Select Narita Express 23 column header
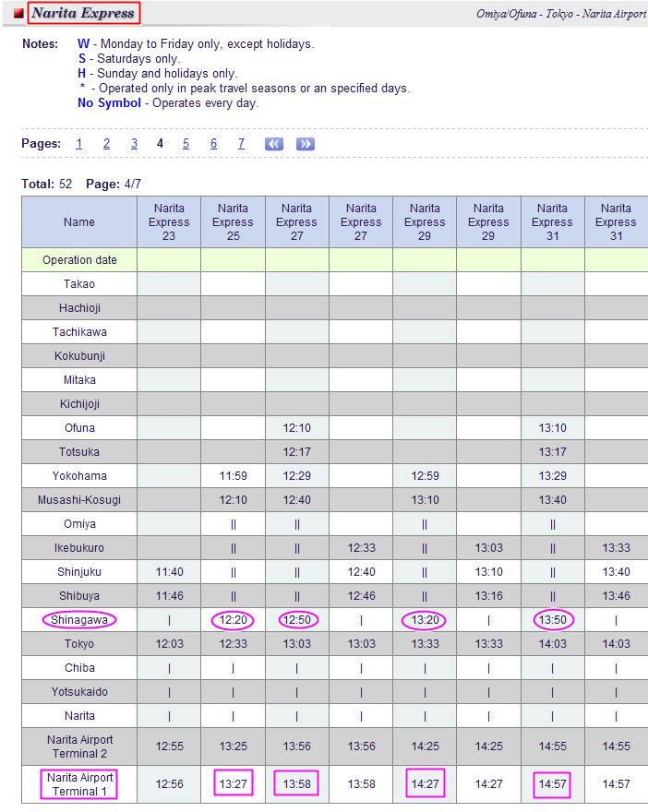This screenshot has height=812, width=648. coord(169,222)
